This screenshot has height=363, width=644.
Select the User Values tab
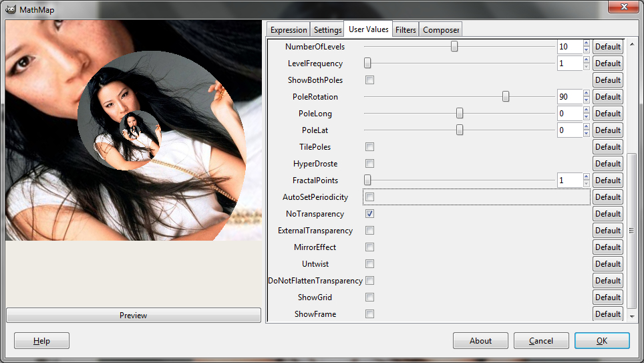pyautogui.click(x=368, y=29)
